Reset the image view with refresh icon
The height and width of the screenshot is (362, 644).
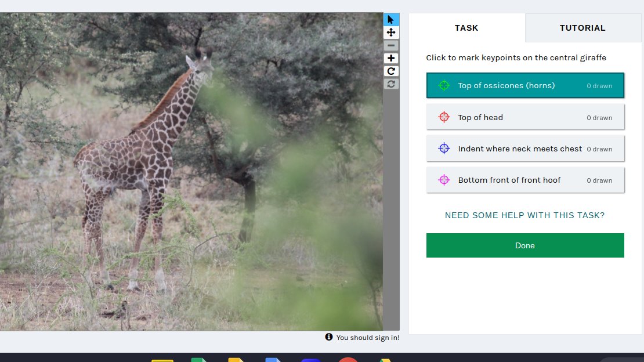[390, 84]
